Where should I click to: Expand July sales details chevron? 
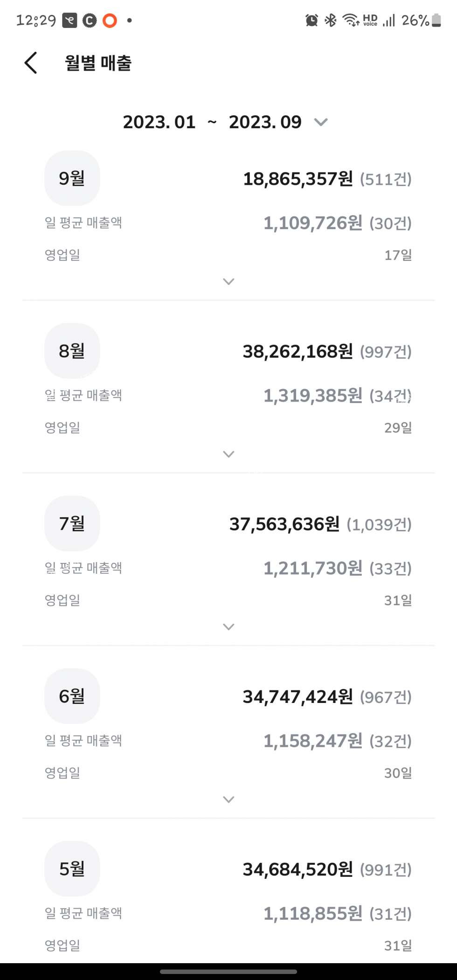click(x=228, y=626)
